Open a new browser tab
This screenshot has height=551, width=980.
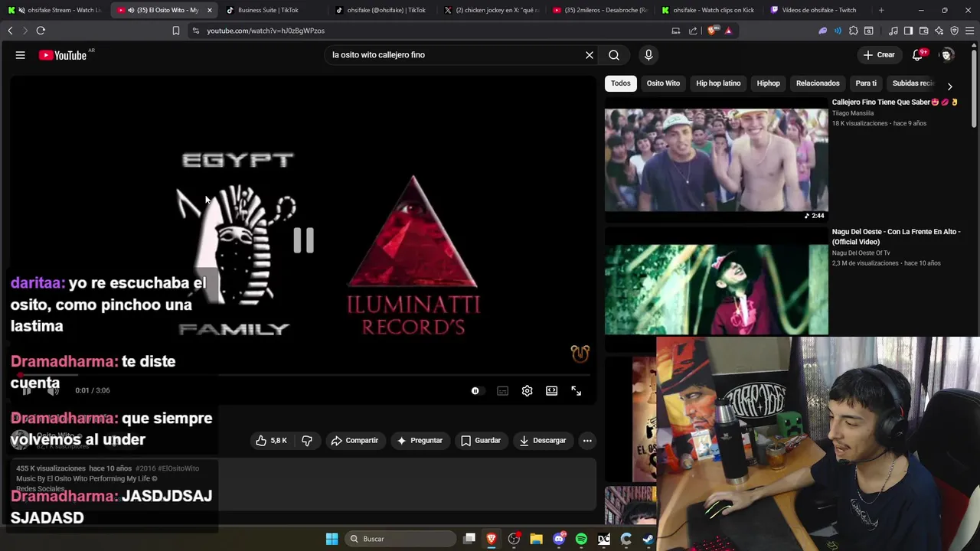(x=881, y=10)
